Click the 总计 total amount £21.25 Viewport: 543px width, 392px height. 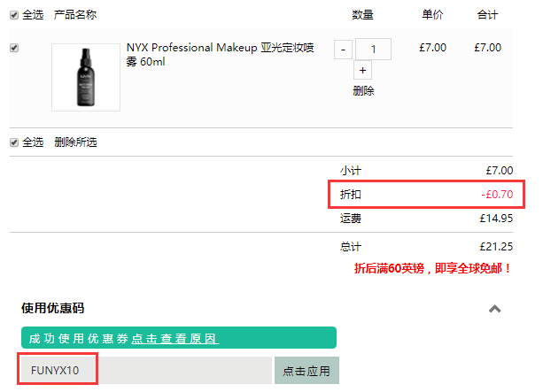point(496,247)
